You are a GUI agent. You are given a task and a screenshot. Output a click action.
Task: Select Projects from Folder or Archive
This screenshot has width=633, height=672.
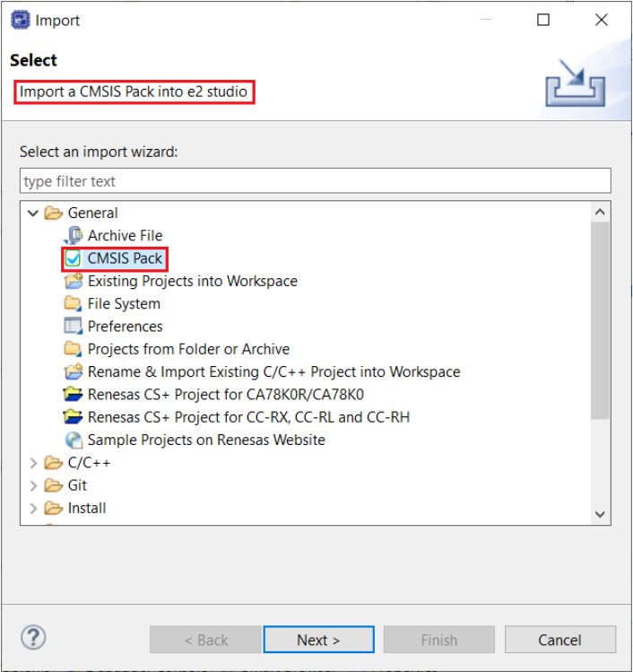(x=188, y=349)
